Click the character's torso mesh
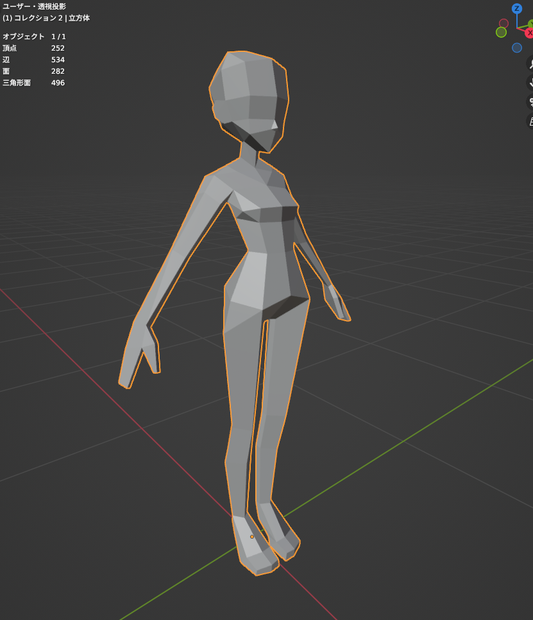Viewport: 533px width, 620px height. pos(265,237)
